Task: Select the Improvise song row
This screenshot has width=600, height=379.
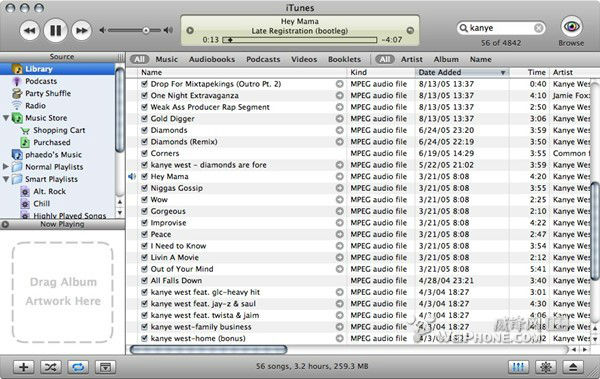Action: (x=358, y=223)
